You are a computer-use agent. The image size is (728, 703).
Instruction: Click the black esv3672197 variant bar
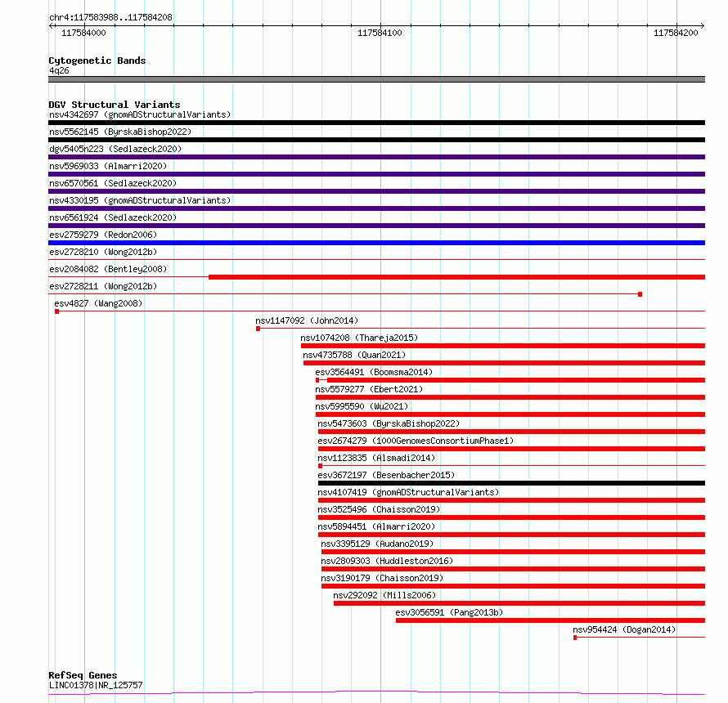click(511, 483)
